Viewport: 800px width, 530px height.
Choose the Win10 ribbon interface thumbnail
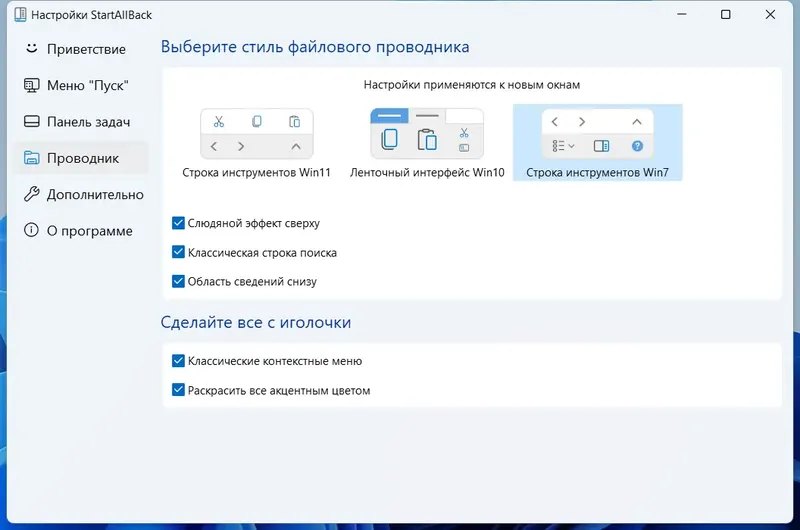pyautogui.click(x=427, y=134)
